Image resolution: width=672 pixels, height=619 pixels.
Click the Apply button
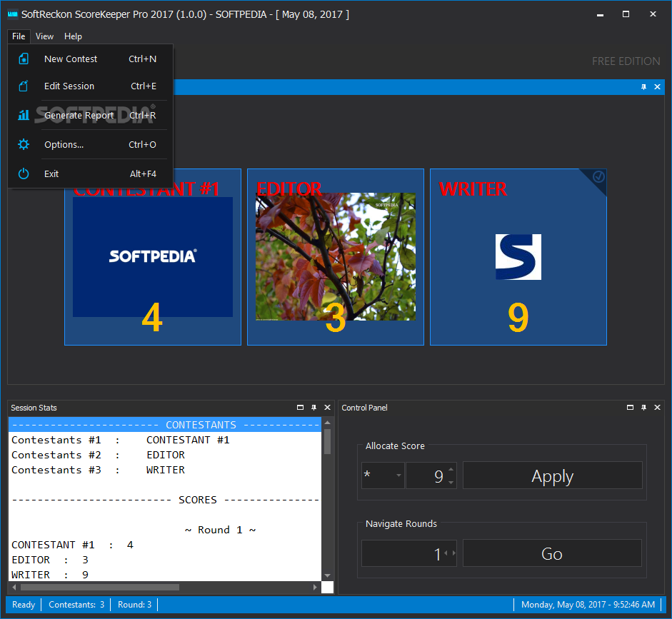coord(553,475)
